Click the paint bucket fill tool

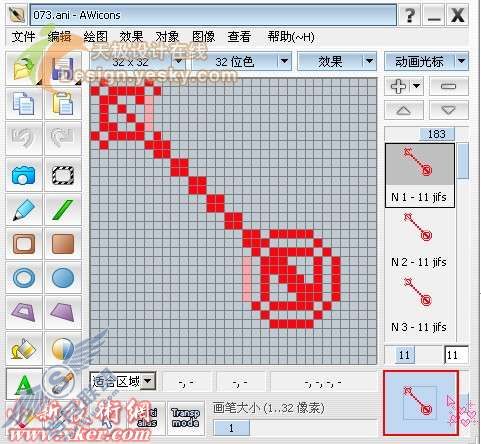[x=24, y=348]
